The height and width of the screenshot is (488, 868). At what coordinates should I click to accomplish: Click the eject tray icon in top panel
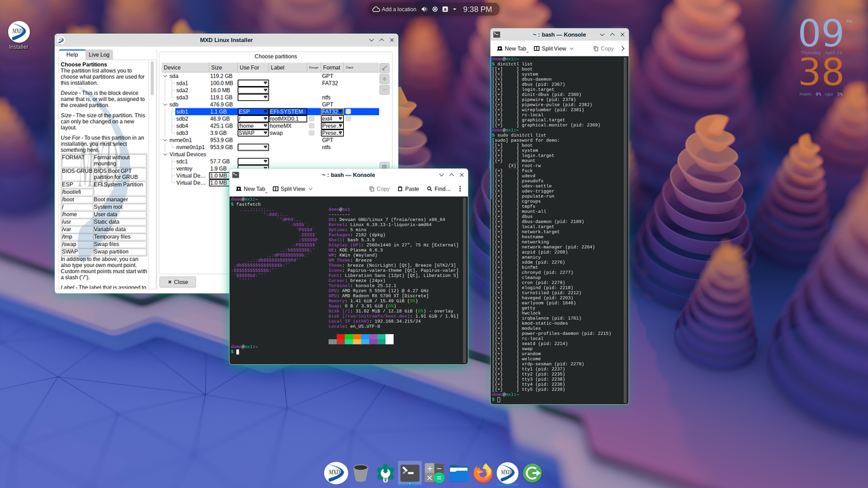coord(445,9)
